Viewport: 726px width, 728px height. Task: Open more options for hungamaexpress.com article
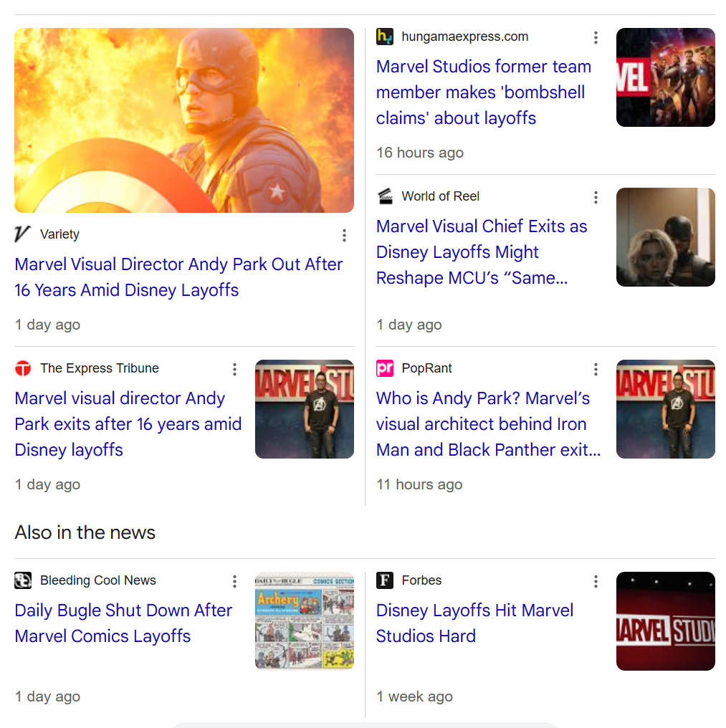point(596,37)
